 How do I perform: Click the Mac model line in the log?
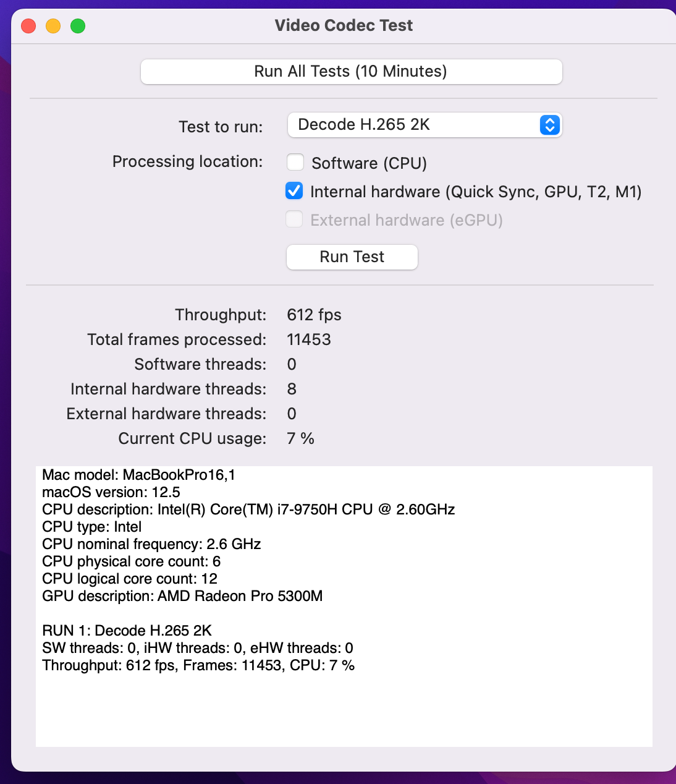click(138, 475)
